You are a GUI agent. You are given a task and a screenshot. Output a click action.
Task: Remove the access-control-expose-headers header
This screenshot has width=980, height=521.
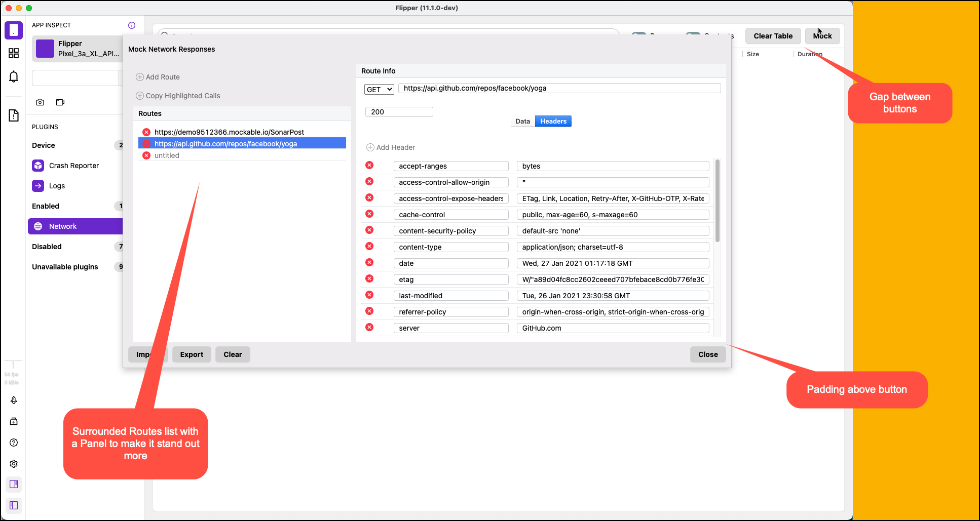coord(369,197)
